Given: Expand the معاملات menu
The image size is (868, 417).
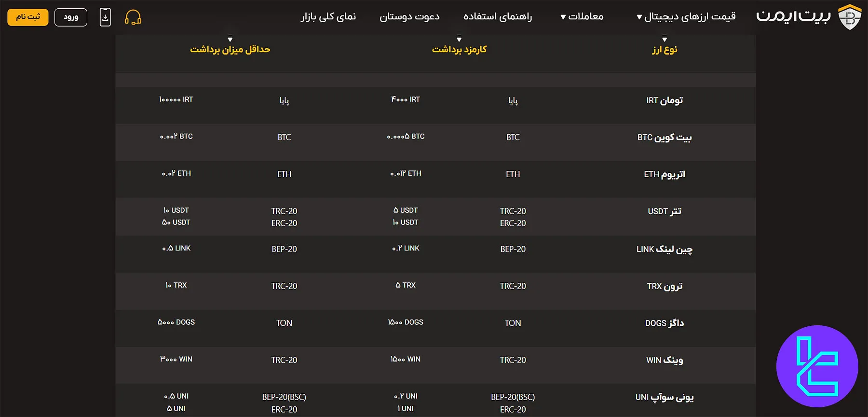Looking at the screenshot, I should [582, 16].
